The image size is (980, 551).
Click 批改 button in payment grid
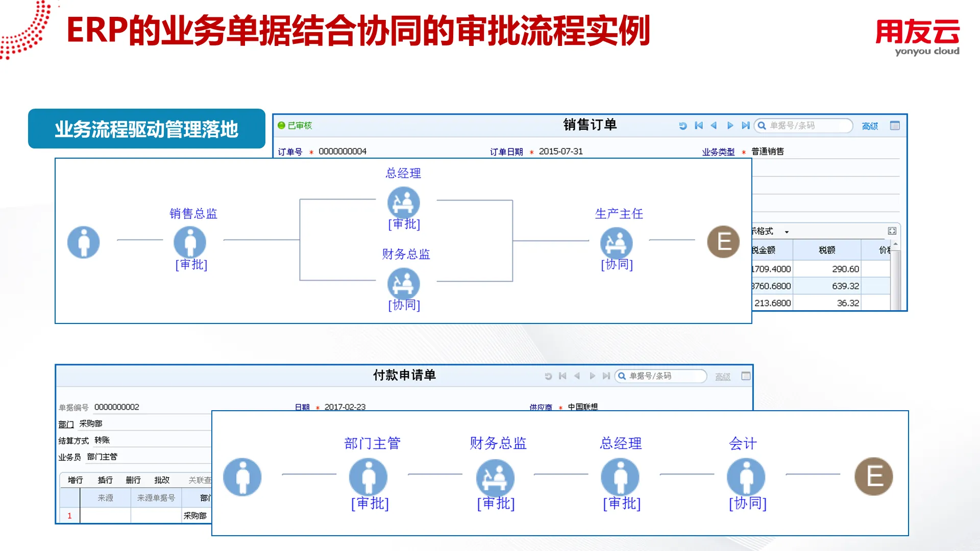coord(162,480)
